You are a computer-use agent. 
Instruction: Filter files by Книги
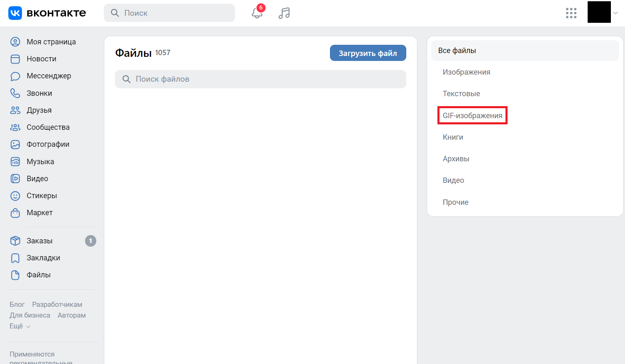coord(453,137)
